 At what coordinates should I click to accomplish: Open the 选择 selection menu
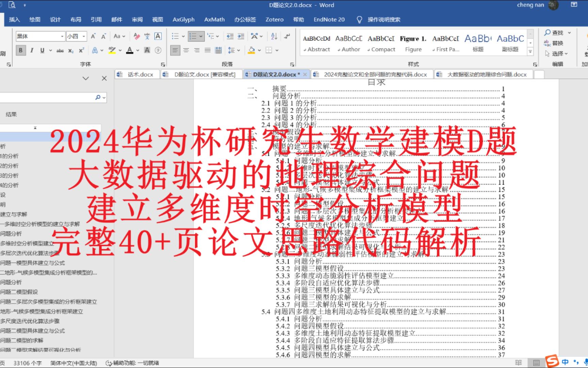(556, 54)
